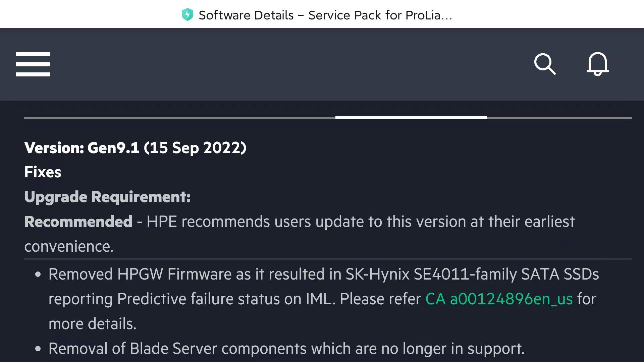Click the Version: Gen9.1 (15 Sep 2022) heading
Viewport: 644px width, 362px height.
pyautogui.click(x=135, y=148)
